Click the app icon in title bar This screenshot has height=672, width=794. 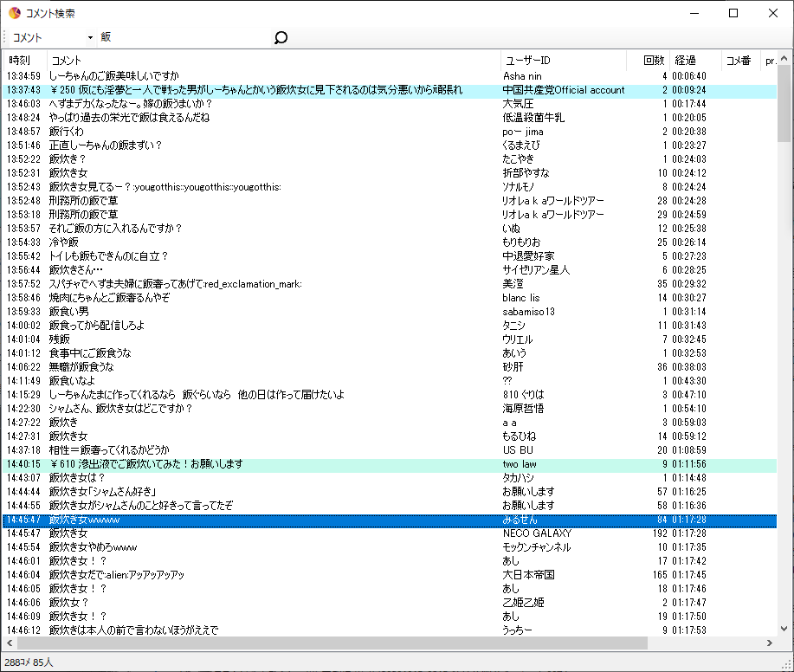[x=15, y=13]
